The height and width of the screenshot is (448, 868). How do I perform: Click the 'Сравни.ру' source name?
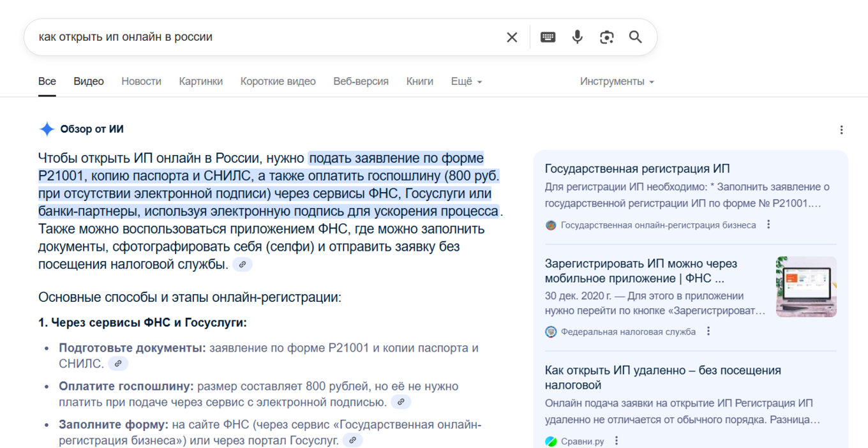coord(582,442)
